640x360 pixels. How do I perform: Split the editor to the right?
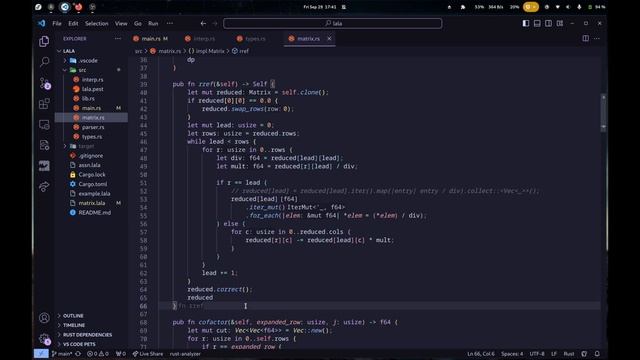tap(586, 38)
